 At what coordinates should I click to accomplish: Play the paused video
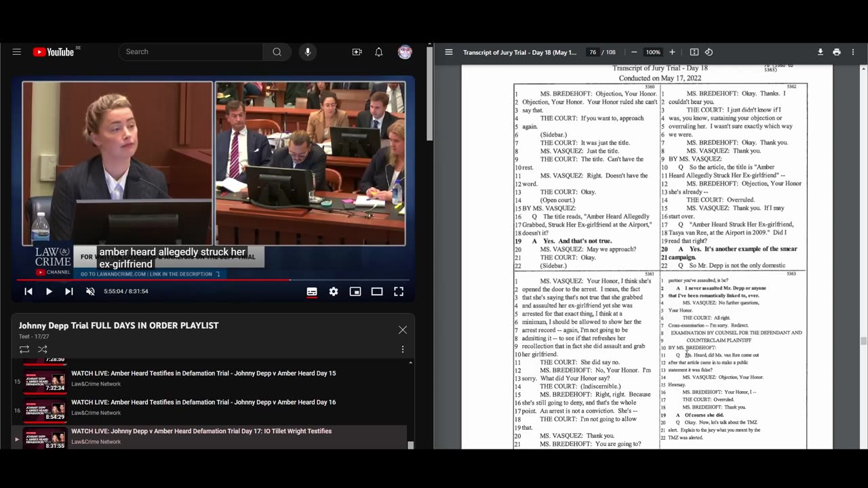49,291
